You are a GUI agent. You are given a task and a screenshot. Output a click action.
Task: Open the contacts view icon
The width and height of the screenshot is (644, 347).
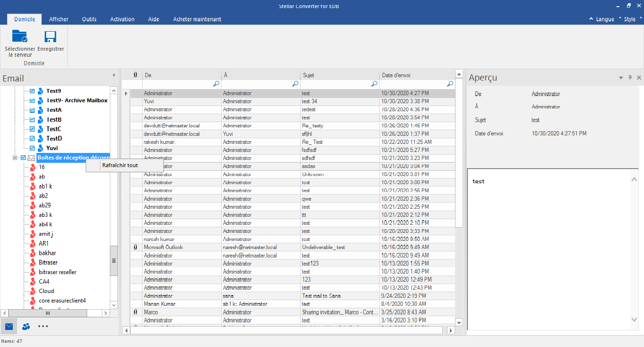[26, 326]
